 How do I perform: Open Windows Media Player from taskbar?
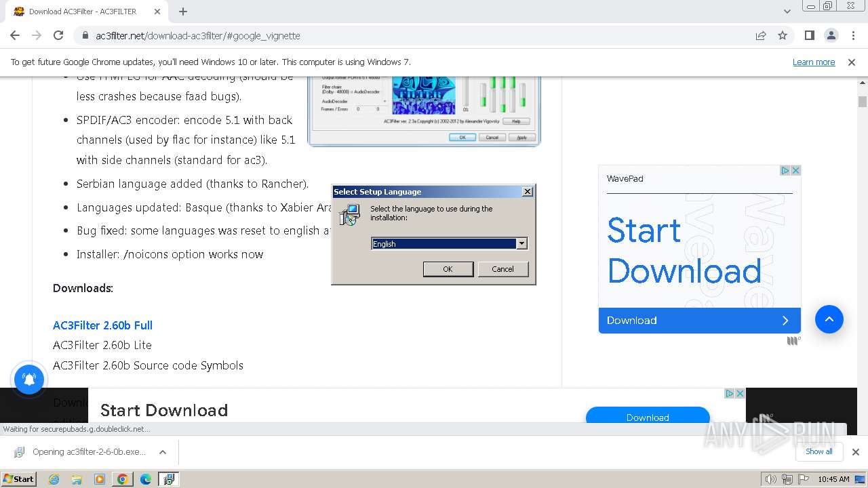pos(100,479)
